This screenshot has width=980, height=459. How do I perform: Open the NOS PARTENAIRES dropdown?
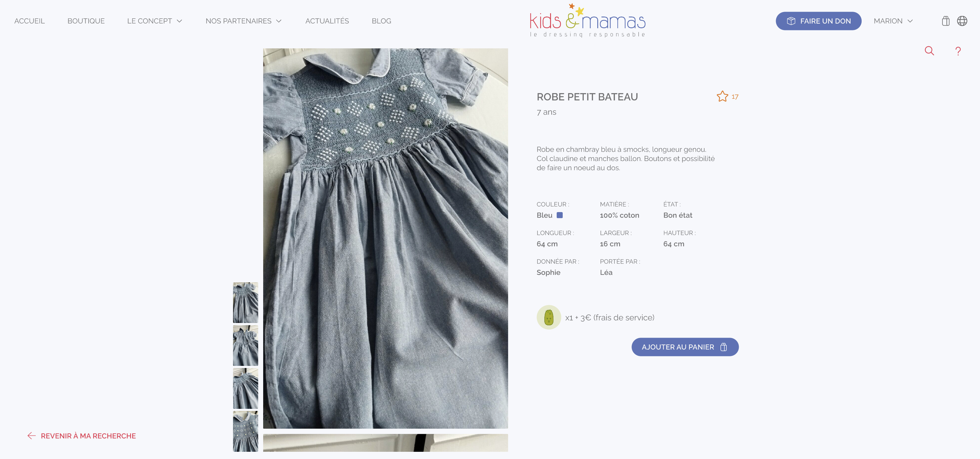tap(243, 21)
